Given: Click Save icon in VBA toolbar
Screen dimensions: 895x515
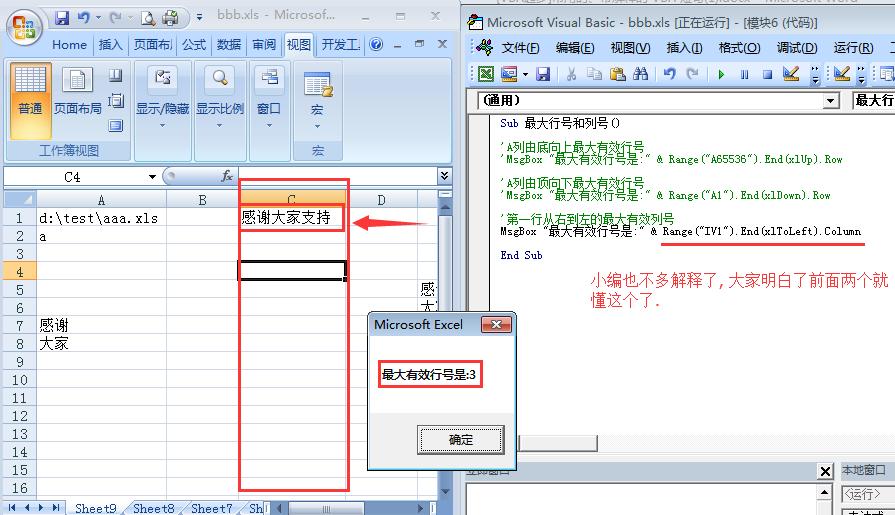Looking at the screenshot, I should (x=543, y=74).
